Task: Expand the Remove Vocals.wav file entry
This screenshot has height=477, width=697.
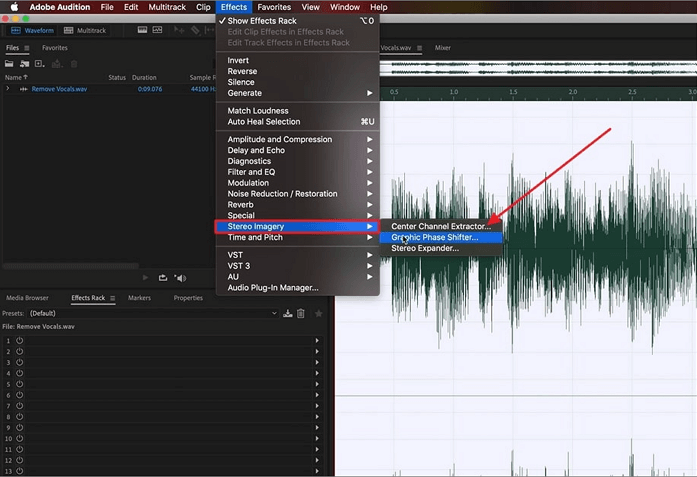Action: coord(8,89)
